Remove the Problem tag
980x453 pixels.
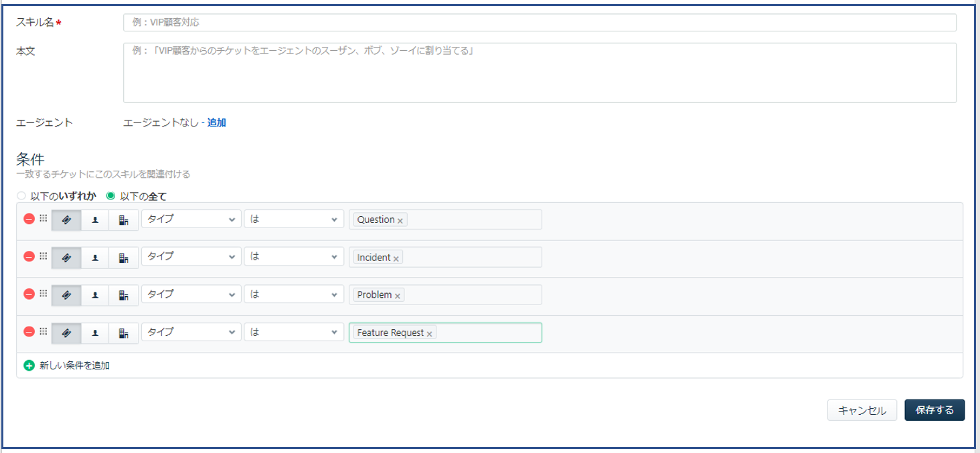click(397, 296)
